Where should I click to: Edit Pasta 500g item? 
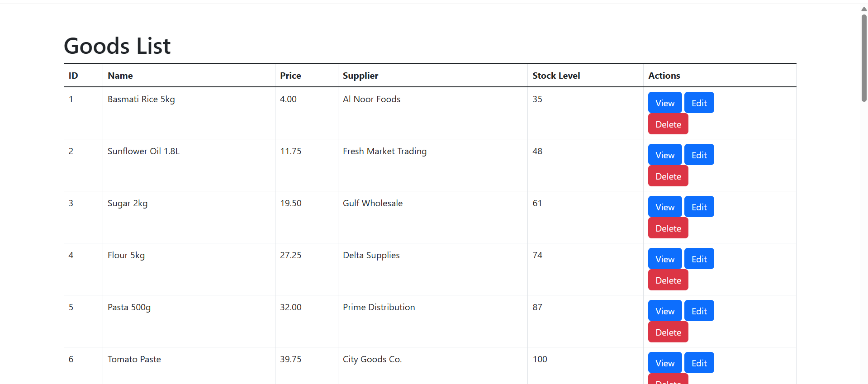(699, 311)
